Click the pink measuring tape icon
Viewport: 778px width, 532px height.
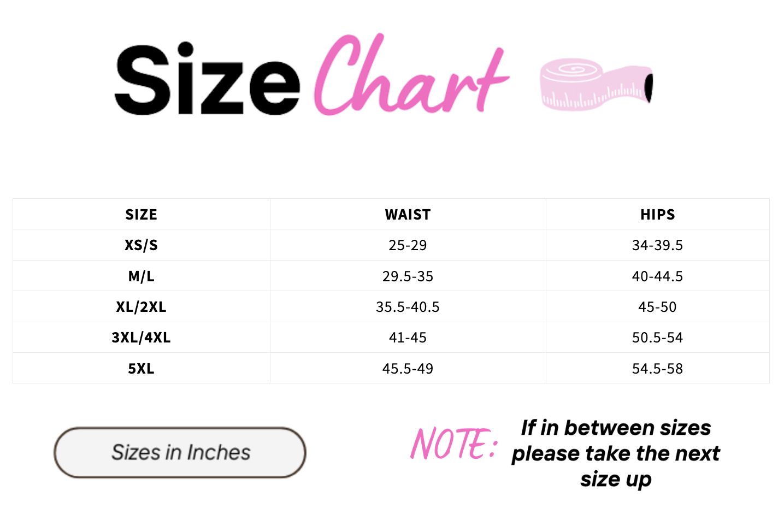pos(596,85)
